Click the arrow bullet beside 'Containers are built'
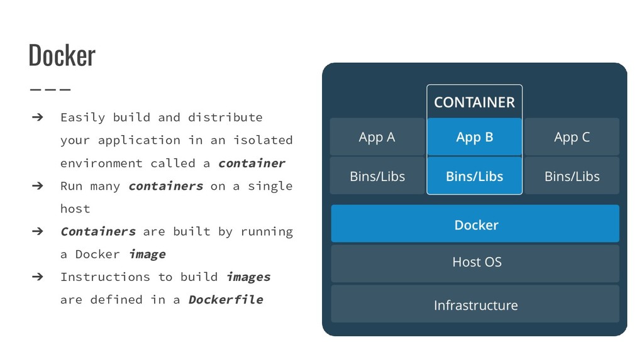Screen dimensions: 644x362 click(x=37, y=231)
